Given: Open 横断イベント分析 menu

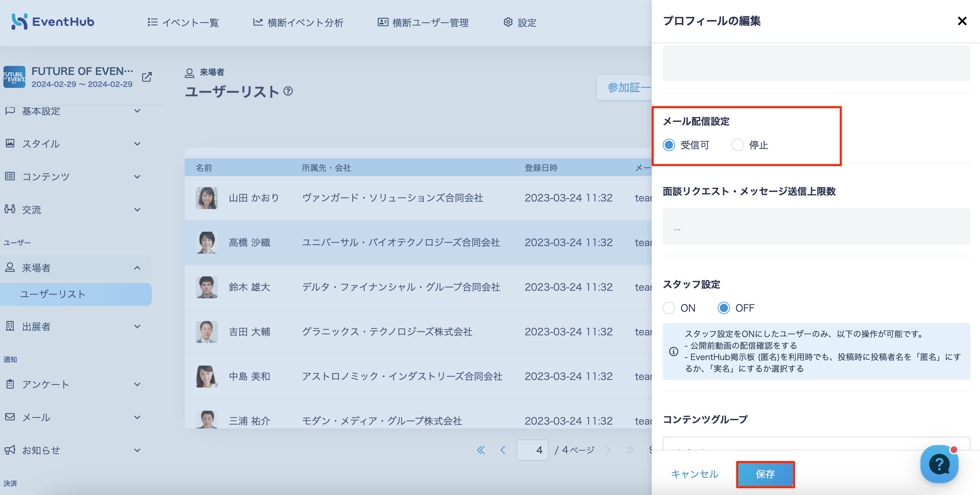Looking at the screenshot, I should pos(298,22).
